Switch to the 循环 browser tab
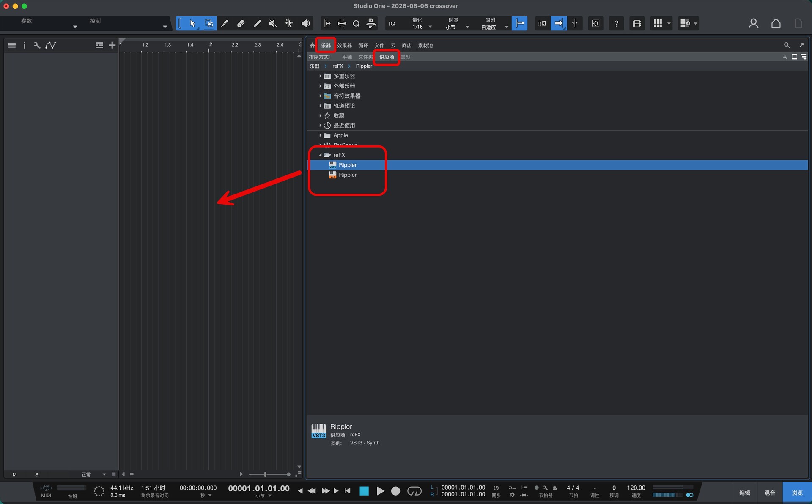 pos(363,45)
